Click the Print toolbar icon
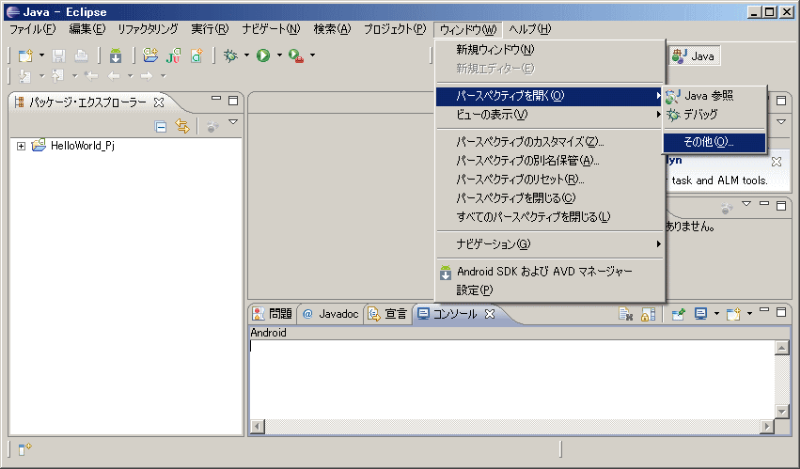Screen dimensions: 800x469 81,56
